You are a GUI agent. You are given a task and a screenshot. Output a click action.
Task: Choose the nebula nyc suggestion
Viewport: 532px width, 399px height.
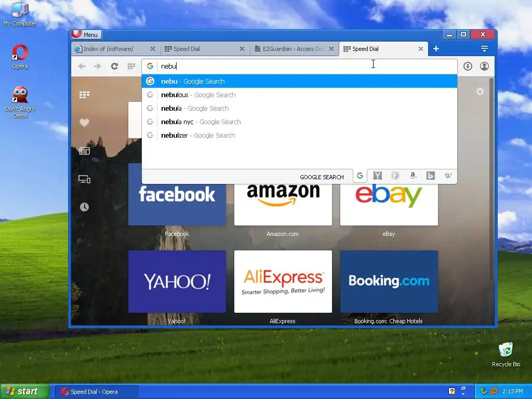click(299, 122)
